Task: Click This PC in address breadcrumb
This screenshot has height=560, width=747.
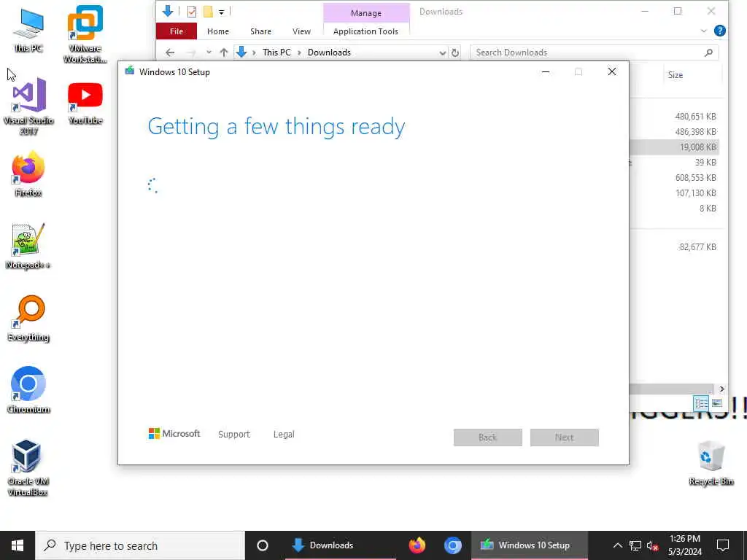Action: [x=276, y=52]
